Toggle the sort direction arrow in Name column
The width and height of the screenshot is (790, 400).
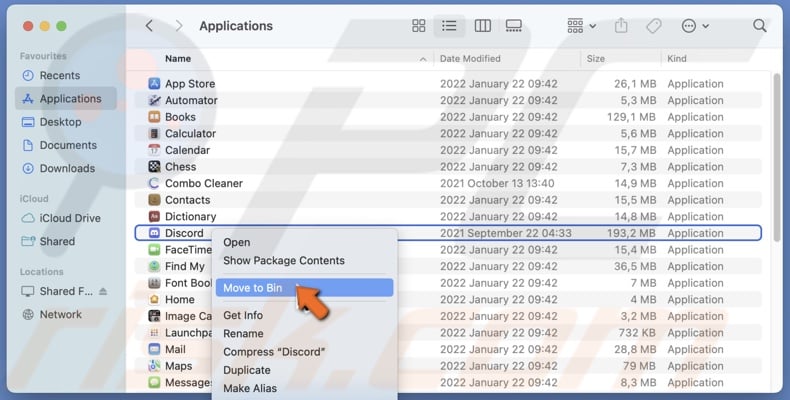click(423, 59)
